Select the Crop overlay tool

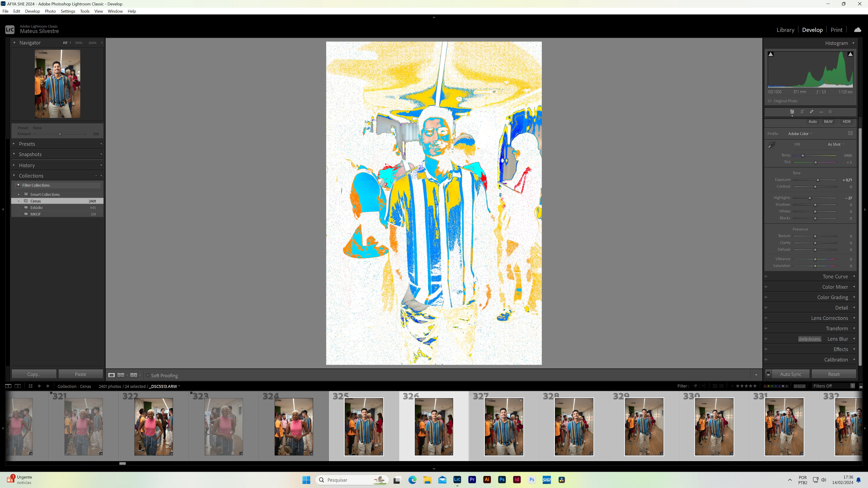click(x=802, y=111)
